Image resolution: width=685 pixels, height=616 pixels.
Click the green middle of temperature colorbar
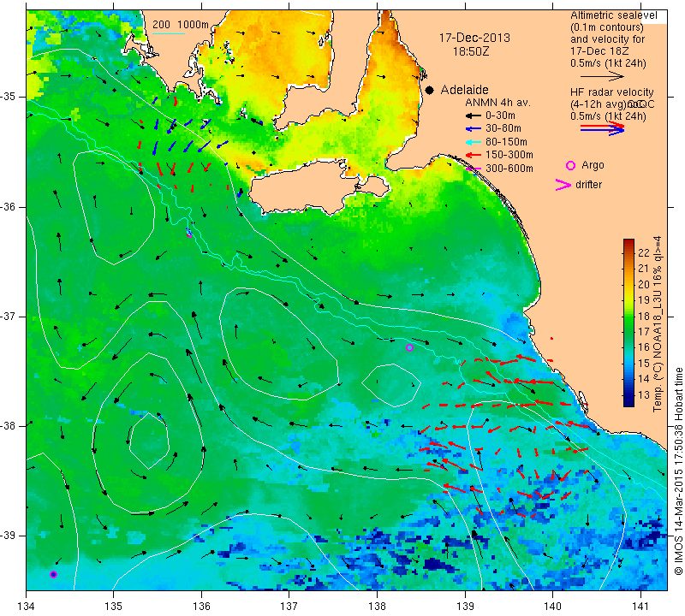point(628,323)
